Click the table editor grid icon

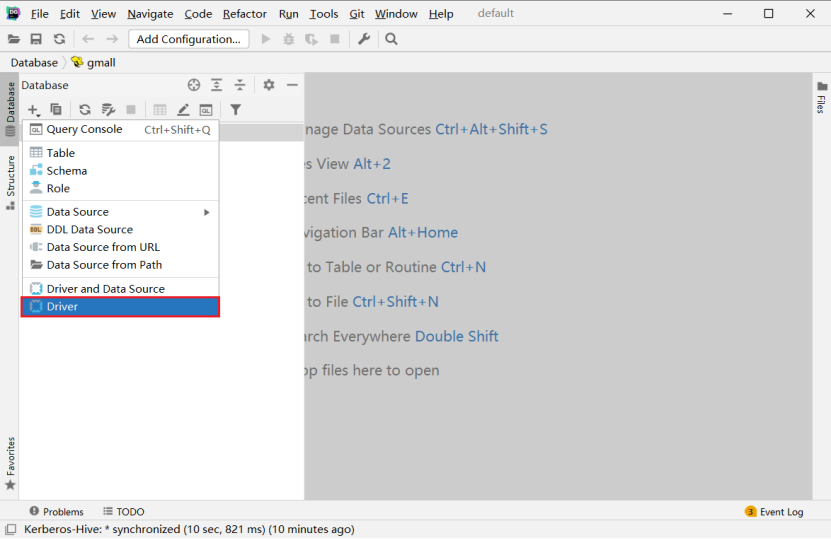160,110
